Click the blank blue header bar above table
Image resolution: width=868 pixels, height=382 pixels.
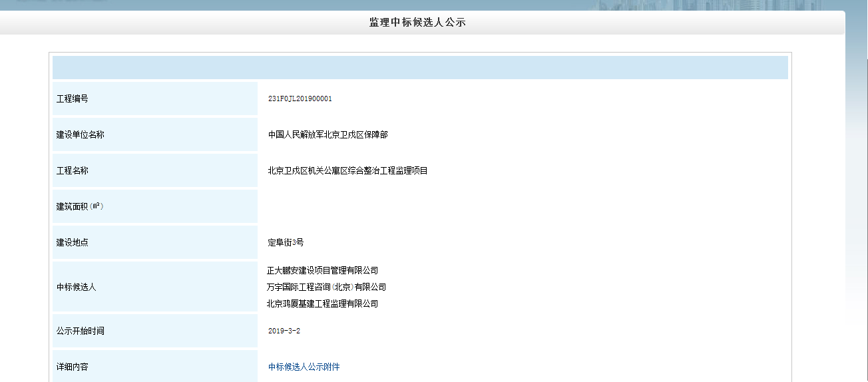click(420, 68)
